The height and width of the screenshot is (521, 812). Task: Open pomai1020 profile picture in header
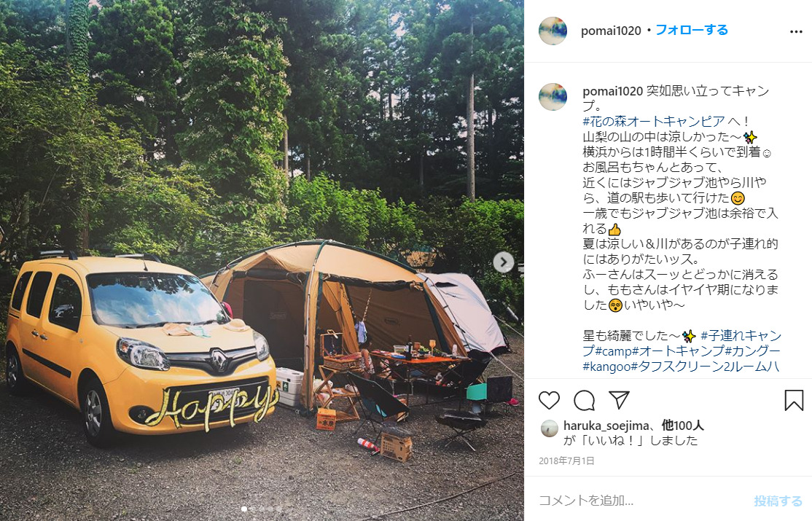(553, 31)
